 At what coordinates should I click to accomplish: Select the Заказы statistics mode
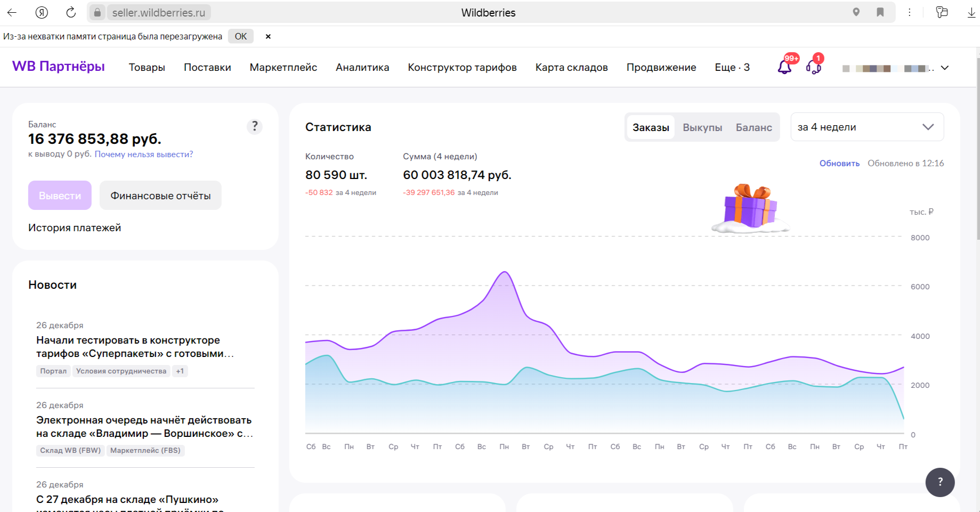pos(651,127)
